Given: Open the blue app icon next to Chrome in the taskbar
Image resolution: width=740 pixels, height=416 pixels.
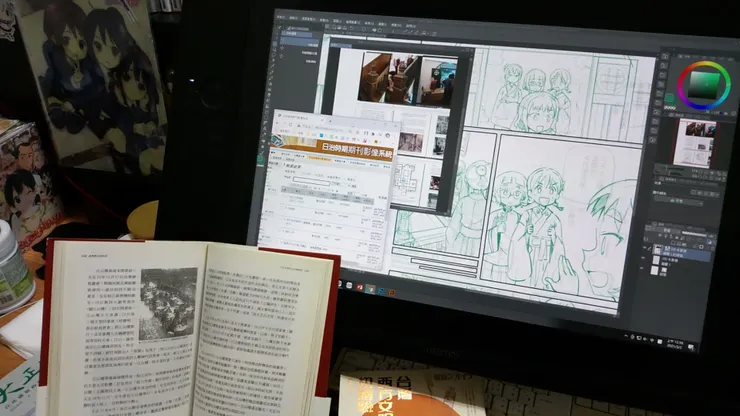Looking at the screenshot, I should [381, 291].
